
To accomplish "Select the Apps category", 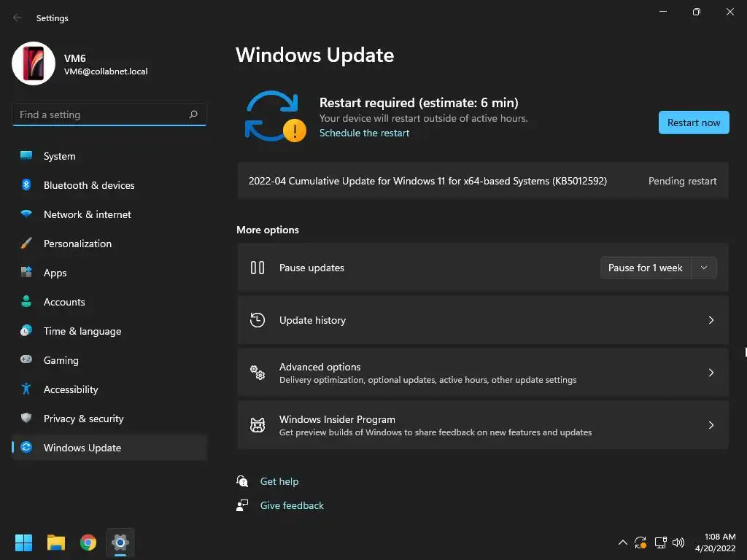I will 109,273.
